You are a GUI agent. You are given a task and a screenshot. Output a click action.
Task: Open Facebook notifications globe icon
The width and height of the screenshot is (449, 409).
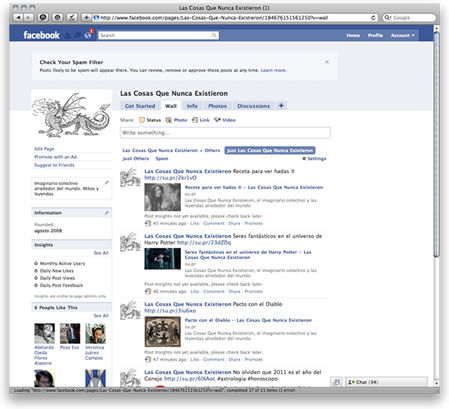pos(88,35)
